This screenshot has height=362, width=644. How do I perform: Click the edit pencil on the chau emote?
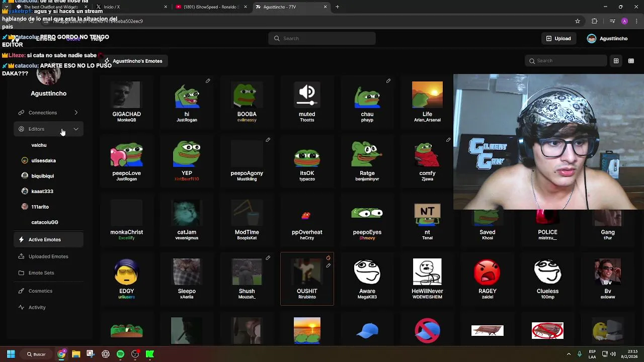click(388, 81)
